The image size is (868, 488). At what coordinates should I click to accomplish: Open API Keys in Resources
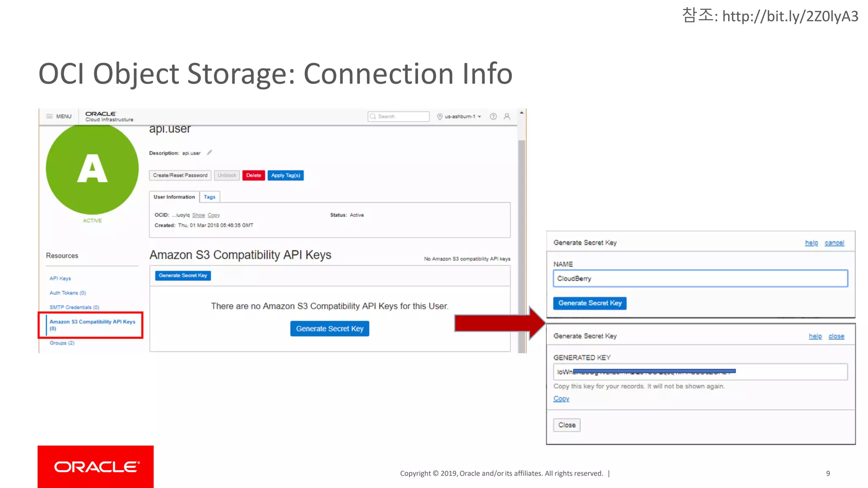[x=60, y=278]
